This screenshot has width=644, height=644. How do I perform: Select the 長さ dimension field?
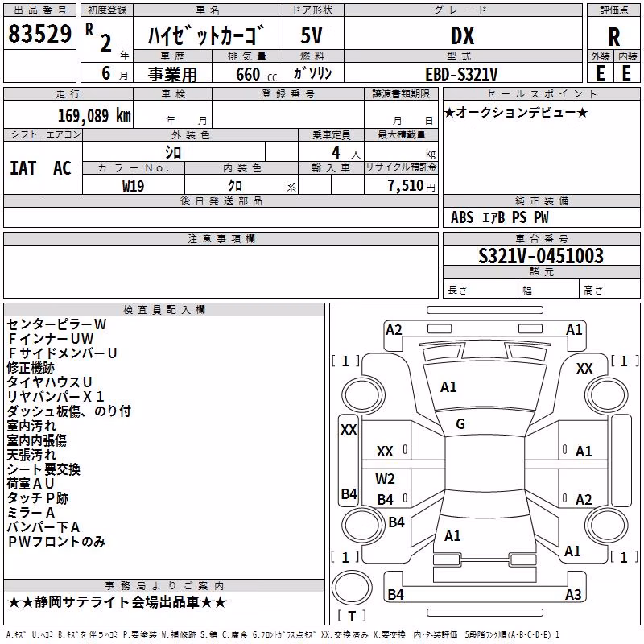point(481,290)
